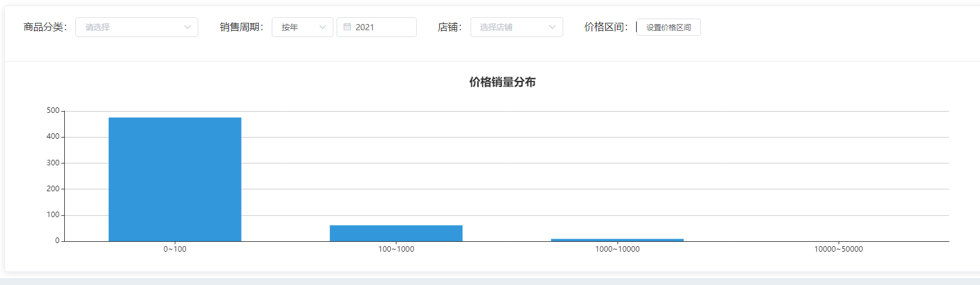Click the chevron arrow in 商品分类 selector
Screen dimensions: 980x285
[x=188, y=27]
